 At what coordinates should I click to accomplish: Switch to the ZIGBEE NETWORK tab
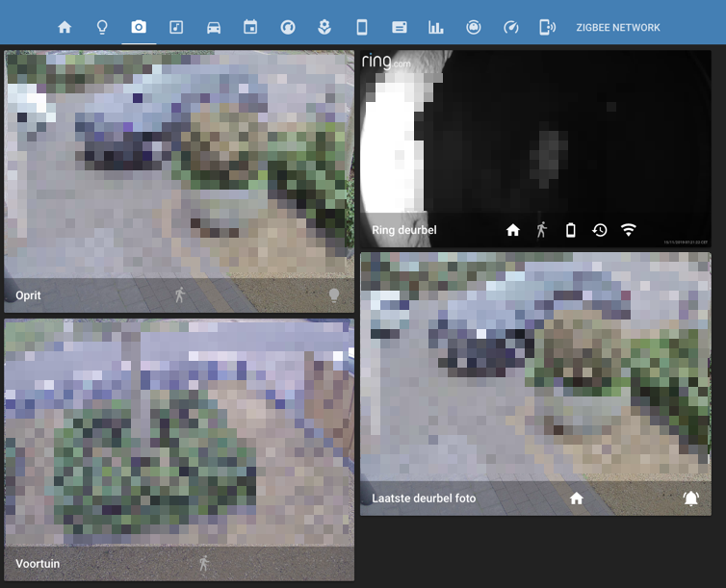click(x=617, y=27)
